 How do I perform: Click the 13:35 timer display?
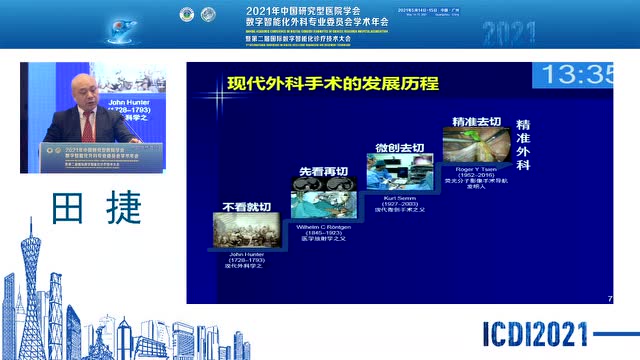tap(573, 75)
